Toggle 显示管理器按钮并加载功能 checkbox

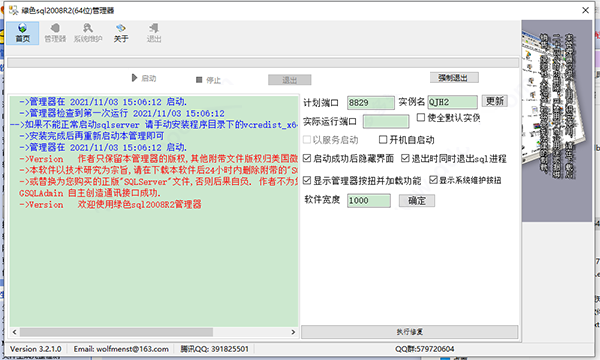click(x=307, y=180)
